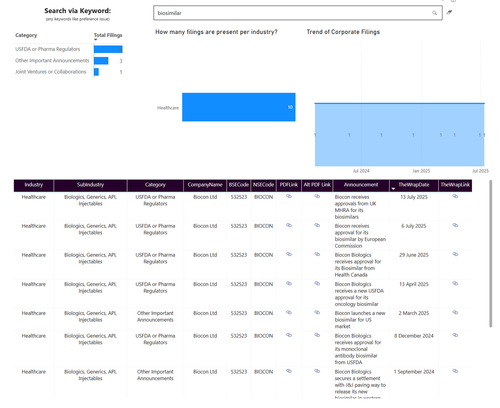500x408 pixels.
Task: Open Alt PDF link for 6 July 2025 filing
Action: click(x=317, y=225)
